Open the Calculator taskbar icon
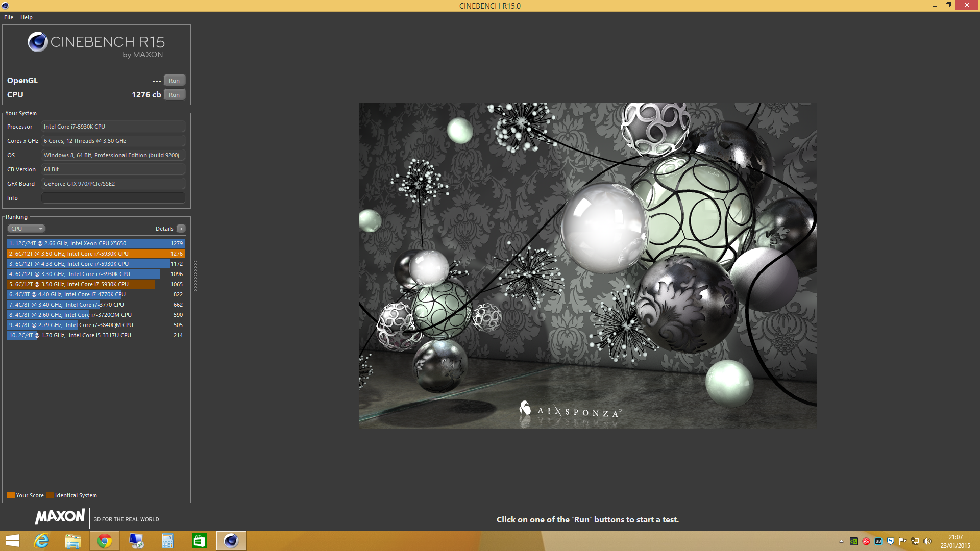This screenshot has height=551, width=980. (x=167, y=541)
